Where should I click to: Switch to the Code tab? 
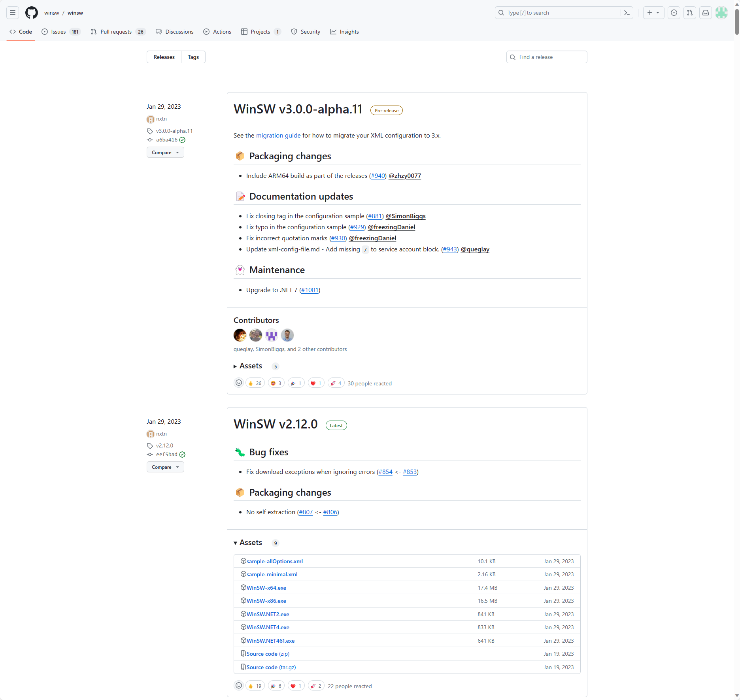(x=21, y=32)
